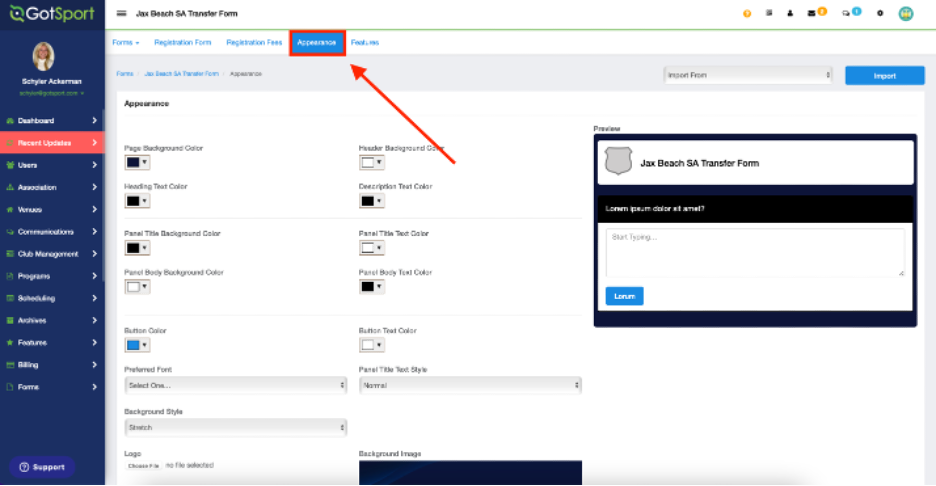Click the Features star sidebar icon
This screenshot has height=486, width=936.
10,343
